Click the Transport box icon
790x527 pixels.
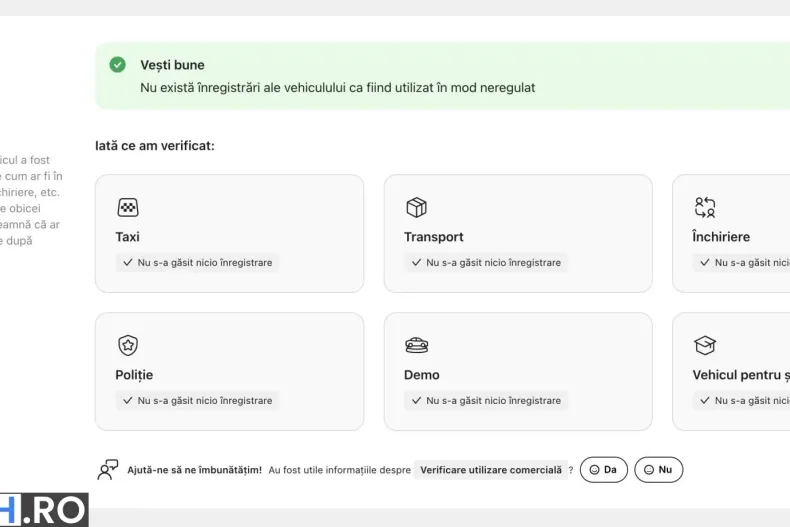(x=416, y=207)
